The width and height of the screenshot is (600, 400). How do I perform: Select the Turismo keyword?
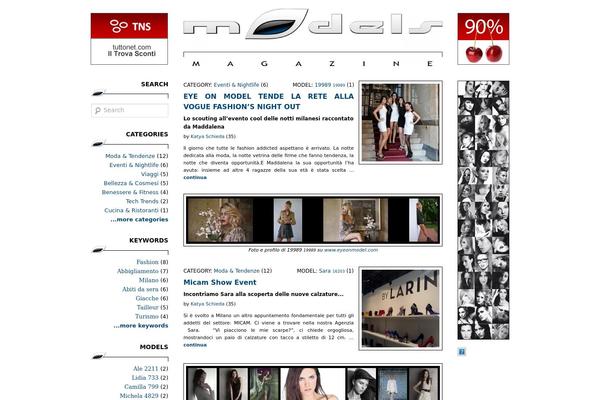pyautogui.click(x=147, y=316)
